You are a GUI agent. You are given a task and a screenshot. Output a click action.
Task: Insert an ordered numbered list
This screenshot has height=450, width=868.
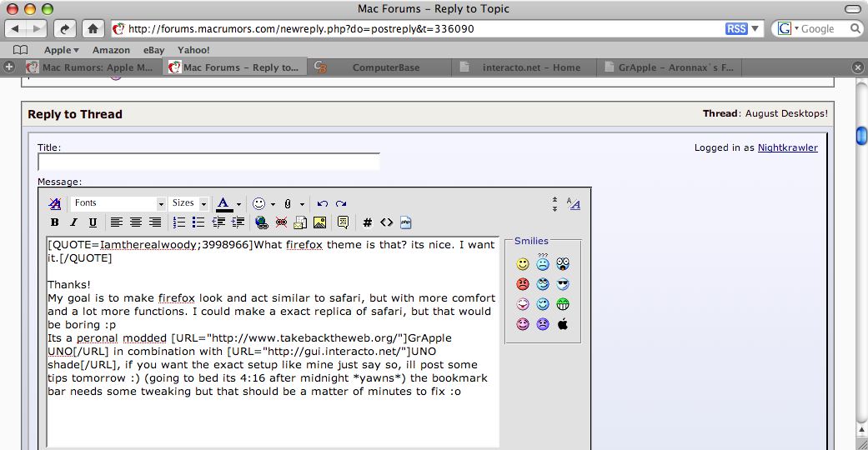[178, 222]
